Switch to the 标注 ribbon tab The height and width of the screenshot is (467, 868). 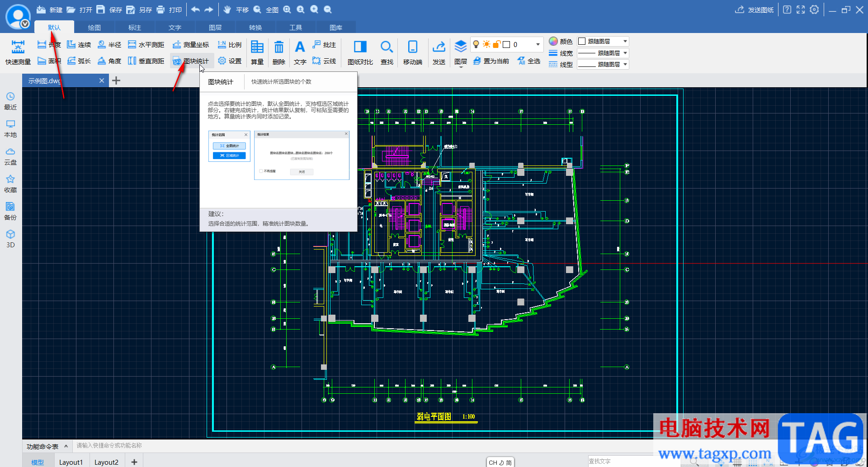[x=135, y=28]
